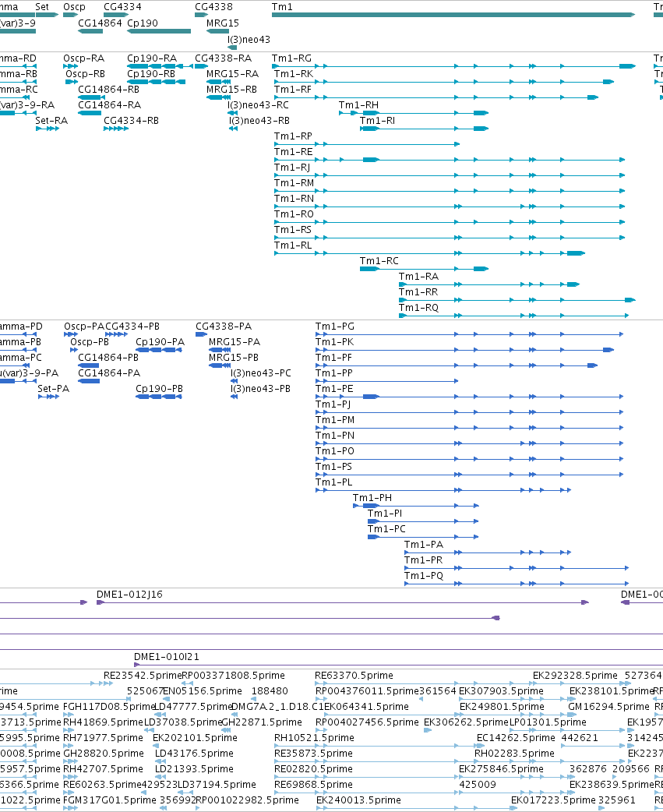The width and height of the screenshot is (663, 812).
Task: Click transcript Tm1-RO
Action: pyautogui.click(x=294, y=214)
